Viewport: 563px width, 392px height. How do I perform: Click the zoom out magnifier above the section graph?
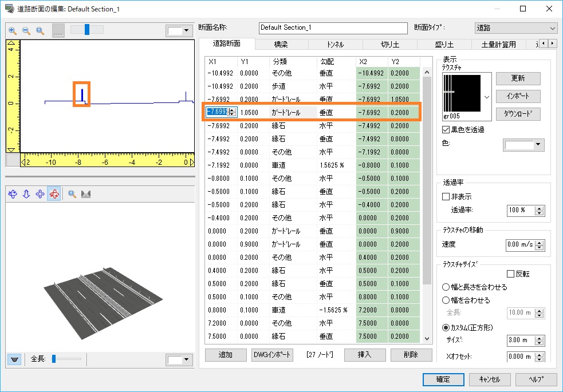26,30
